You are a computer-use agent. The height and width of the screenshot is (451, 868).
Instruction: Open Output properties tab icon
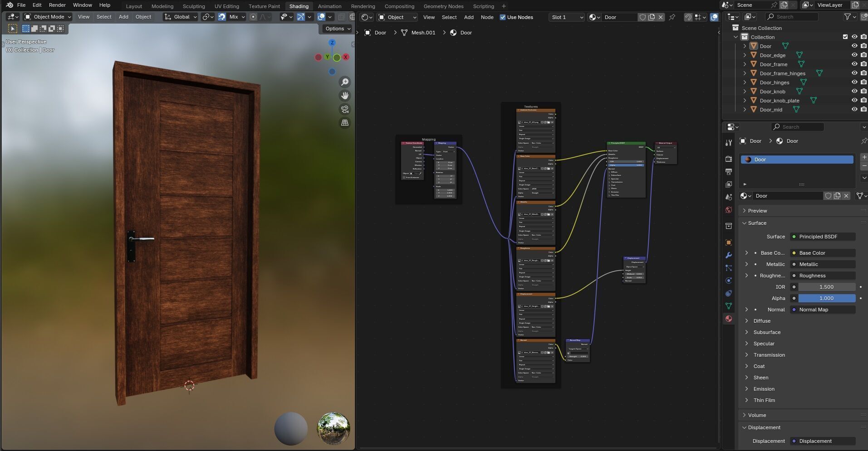(x=729, y=171)
